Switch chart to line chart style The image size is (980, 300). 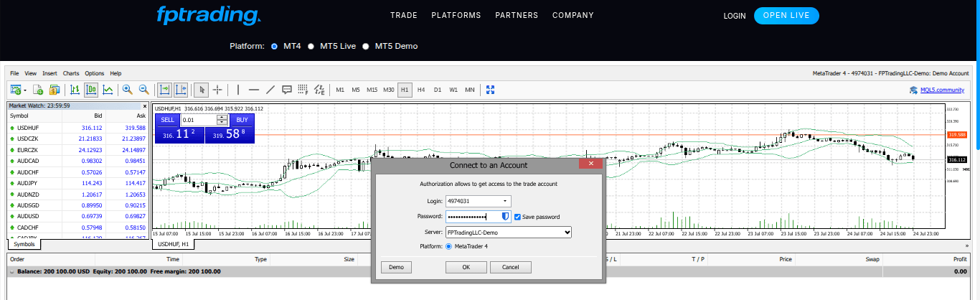pos(108,90)
